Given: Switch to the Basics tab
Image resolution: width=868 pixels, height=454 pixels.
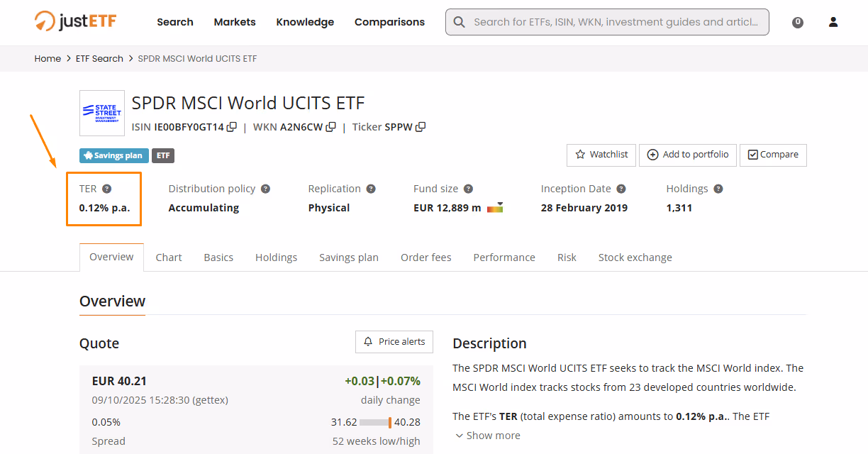Looking at the screenshot, I should [218, 258].
